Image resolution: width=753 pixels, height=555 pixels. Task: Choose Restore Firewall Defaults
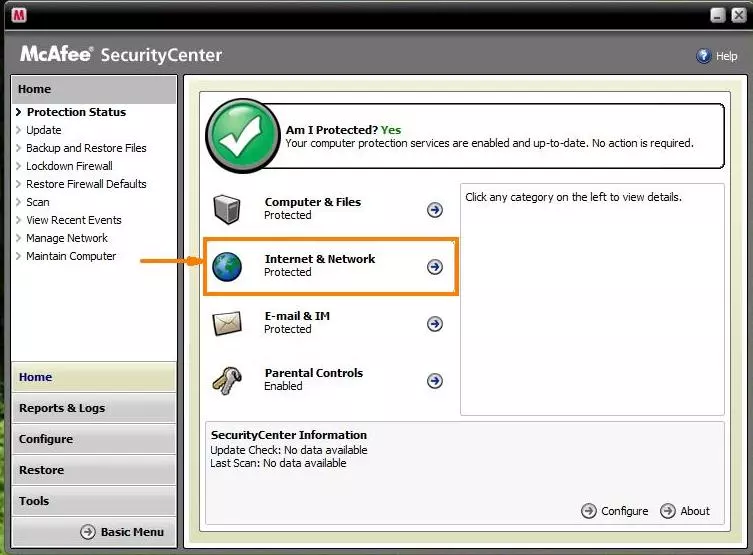pos(86,184)
